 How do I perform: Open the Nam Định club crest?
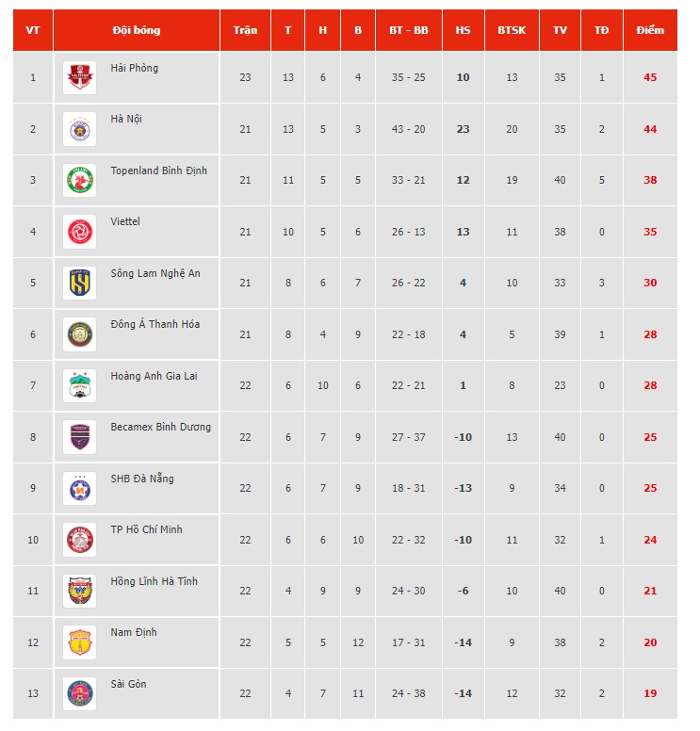(x=80, y=642)
